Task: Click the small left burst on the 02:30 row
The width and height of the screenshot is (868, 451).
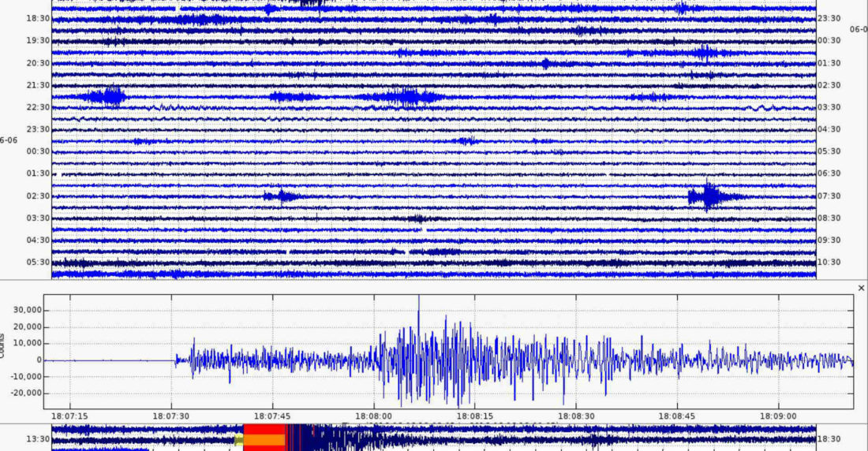Action: (281, 196)
